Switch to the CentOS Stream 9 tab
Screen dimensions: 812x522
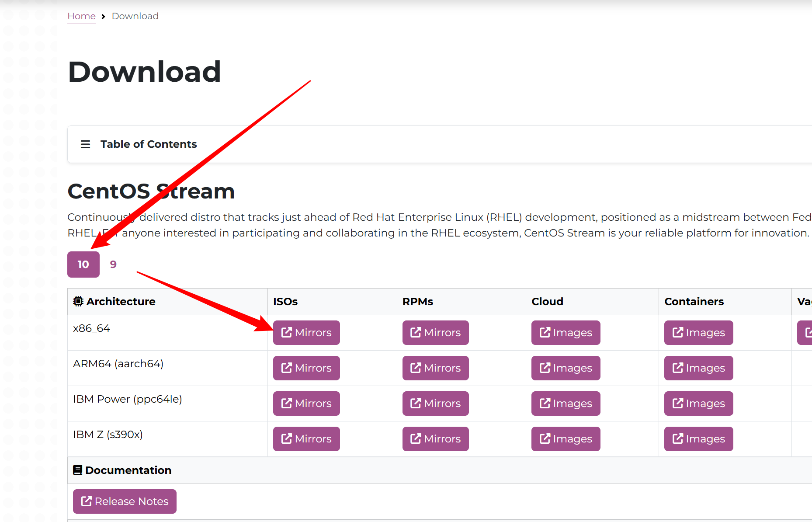click(113, 264)
